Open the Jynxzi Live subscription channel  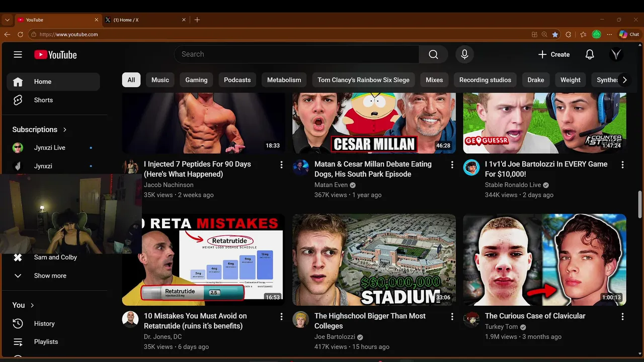coord(53,148)
